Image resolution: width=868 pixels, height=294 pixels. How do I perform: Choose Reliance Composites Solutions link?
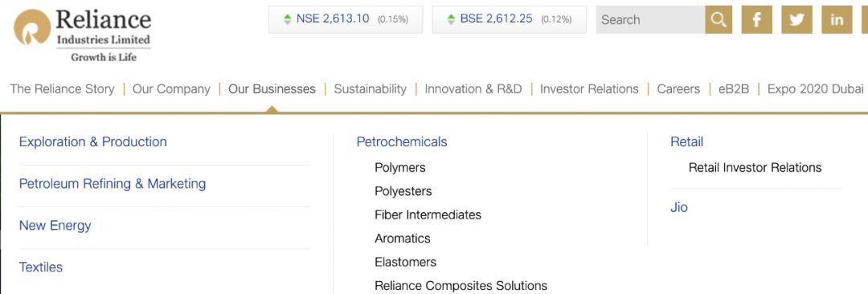pyautogui.click(x=461, y=286)
